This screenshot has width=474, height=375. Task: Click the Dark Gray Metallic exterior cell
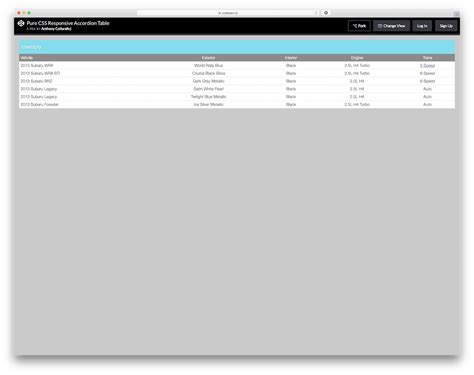[208, 81]
